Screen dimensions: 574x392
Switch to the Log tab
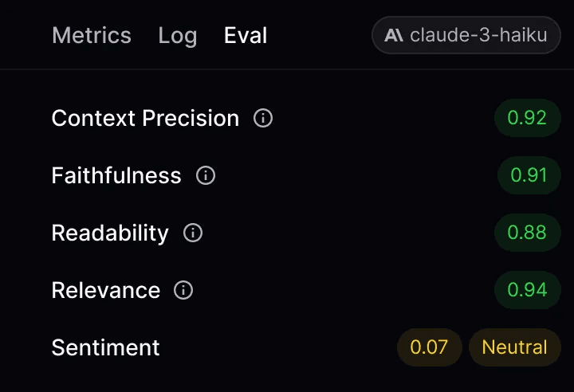pos(177,36)
